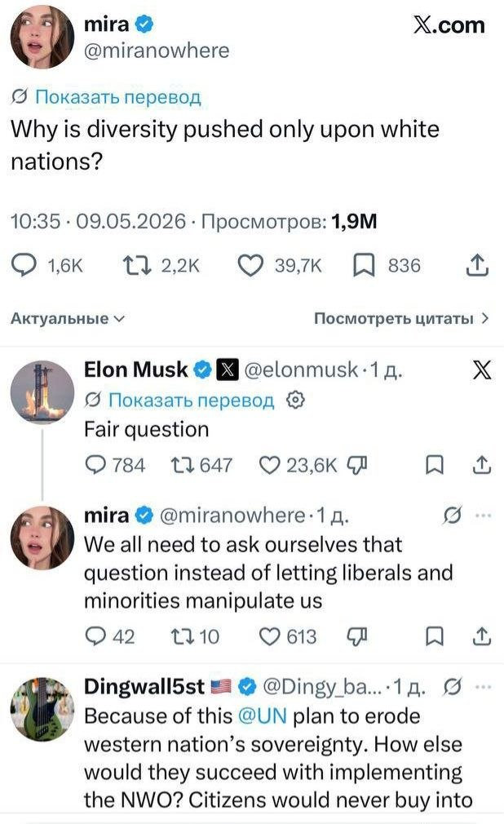Share mira's main post
The height and width of the screenshot is (824, 504).
(477, 265)
